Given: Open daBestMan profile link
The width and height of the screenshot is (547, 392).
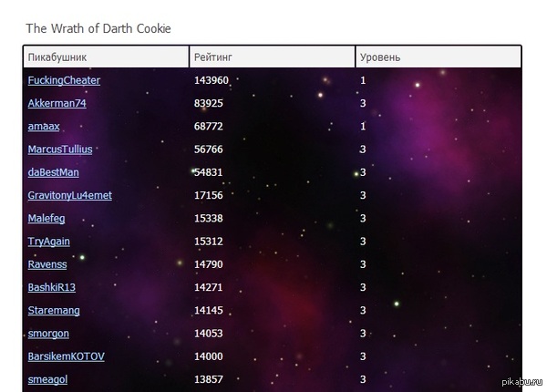Looking at the screenshot, I should coord(53,172).
